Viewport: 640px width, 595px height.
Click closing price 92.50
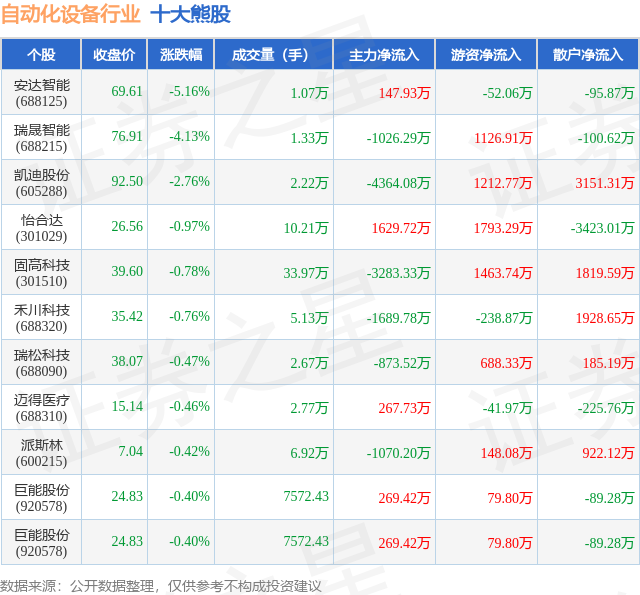127,181
